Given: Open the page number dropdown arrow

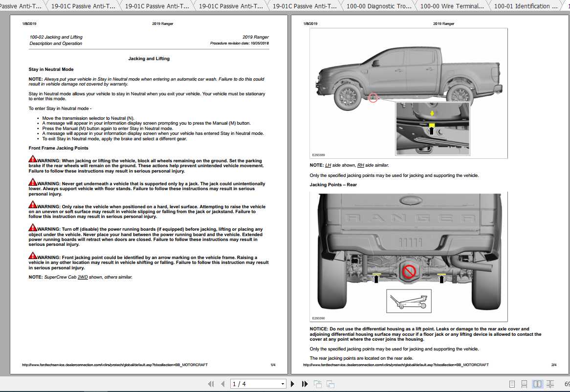Looking at the screenshot, I should (x=283, y=384).
